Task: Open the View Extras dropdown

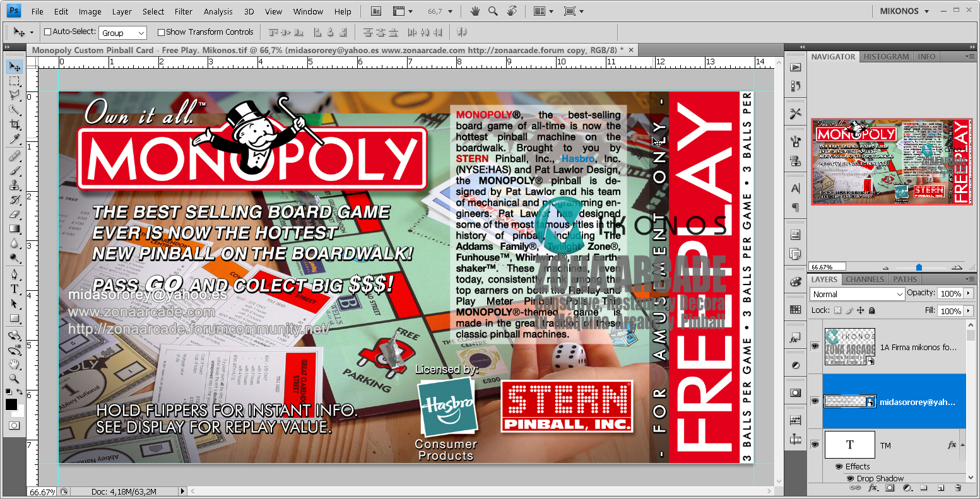Action: (402, 11)
